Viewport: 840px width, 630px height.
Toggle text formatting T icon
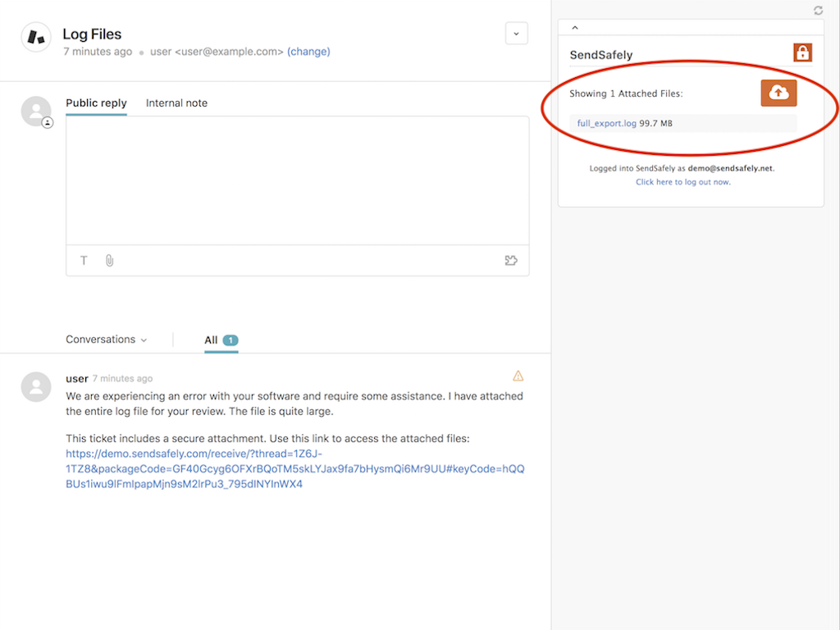pos(84,261)
